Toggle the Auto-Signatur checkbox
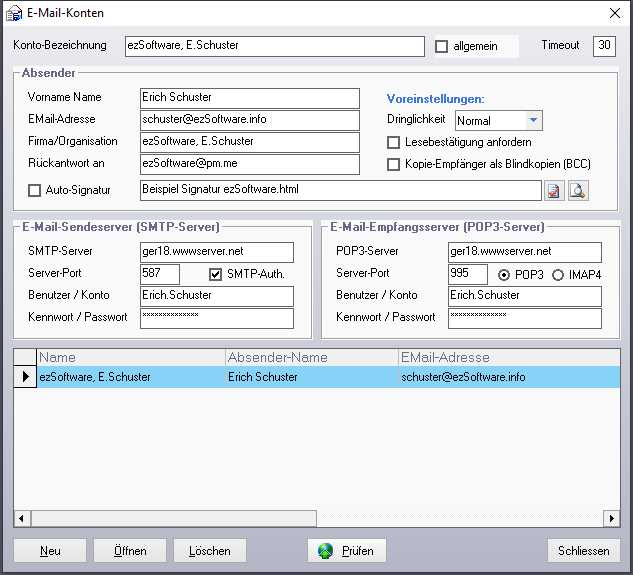This screenshot has height=575, width=633. coord(35,189)
